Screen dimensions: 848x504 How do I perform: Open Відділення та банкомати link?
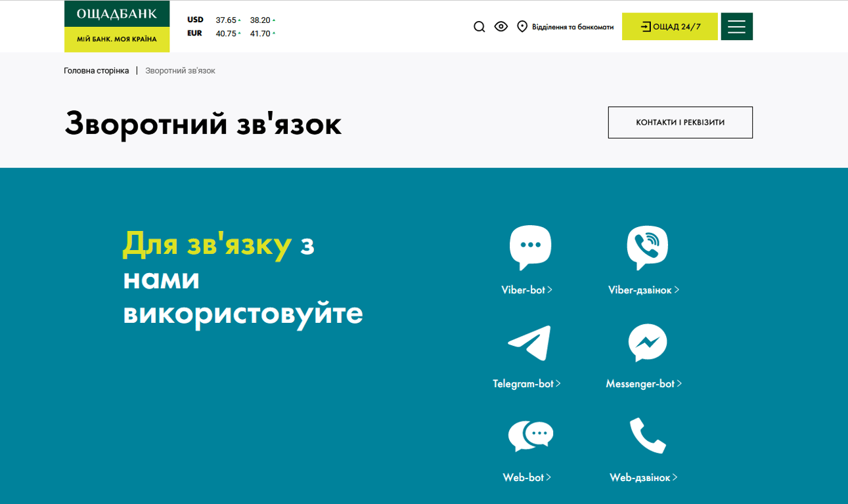(572, 27)
